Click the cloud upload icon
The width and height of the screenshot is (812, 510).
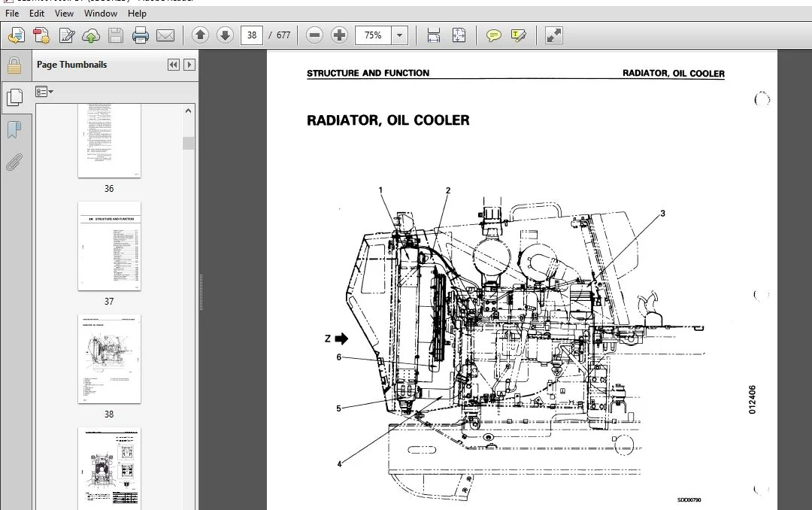[91, 35]
